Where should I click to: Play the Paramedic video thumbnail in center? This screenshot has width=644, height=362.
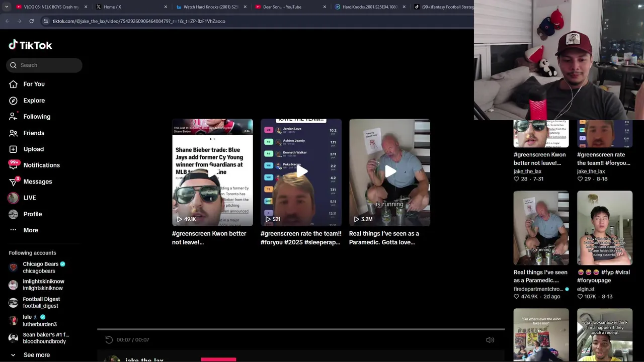click(x=389, y=172)
